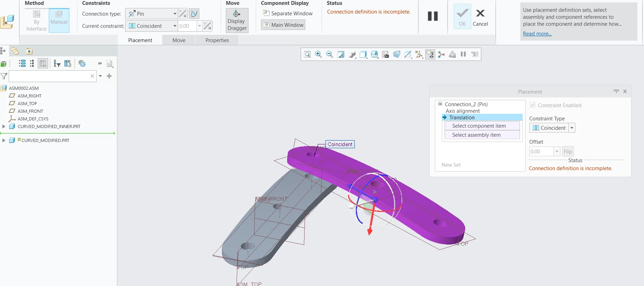Open the Move tab

click(179, 40)
